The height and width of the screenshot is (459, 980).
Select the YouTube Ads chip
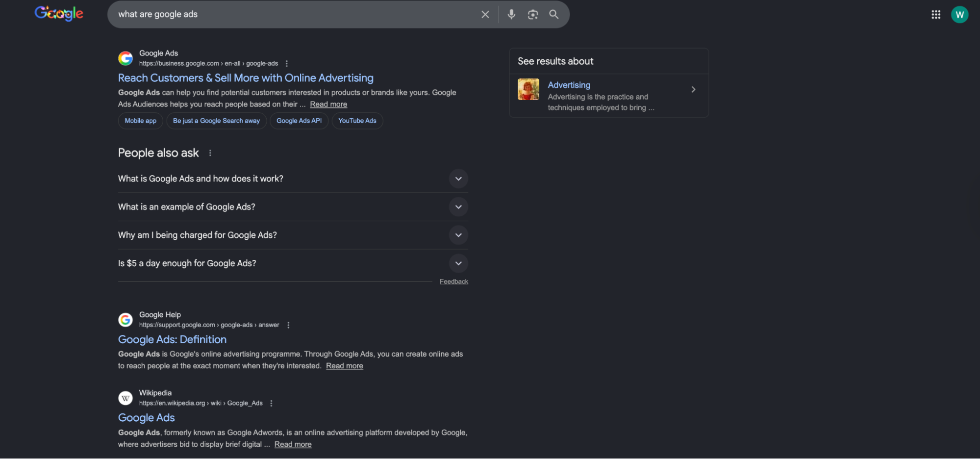(x=357, y=121)
